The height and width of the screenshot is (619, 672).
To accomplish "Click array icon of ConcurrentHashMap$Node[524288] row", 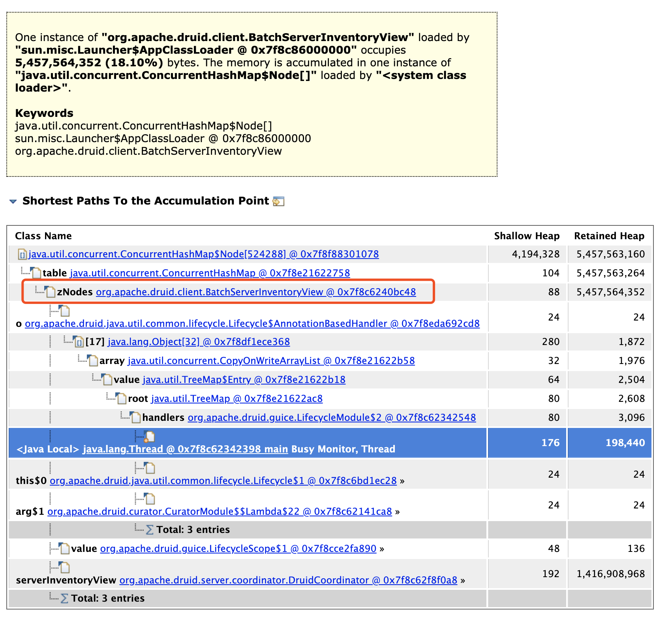I will click(x=23, y=254).
